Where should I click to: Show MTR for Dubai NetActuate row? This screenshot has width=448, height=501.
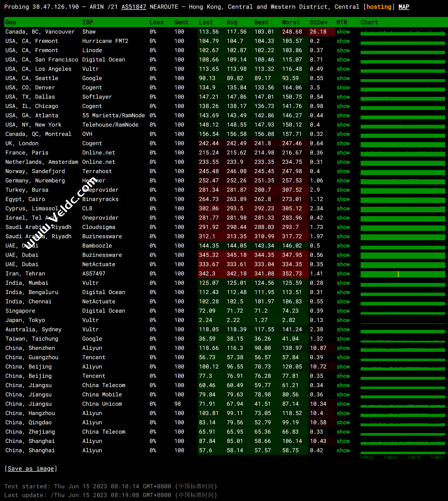(343, 264)
